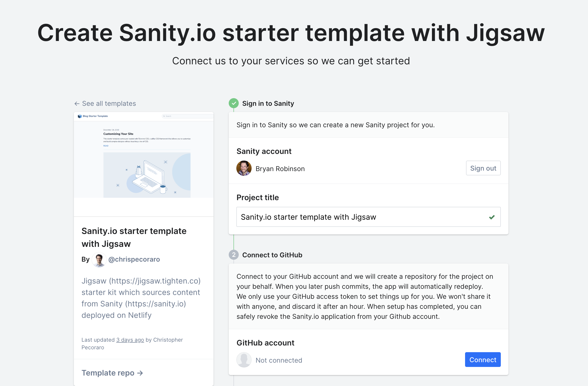
Task: Click the arrow icon next to Template repo
Action: 140,373
